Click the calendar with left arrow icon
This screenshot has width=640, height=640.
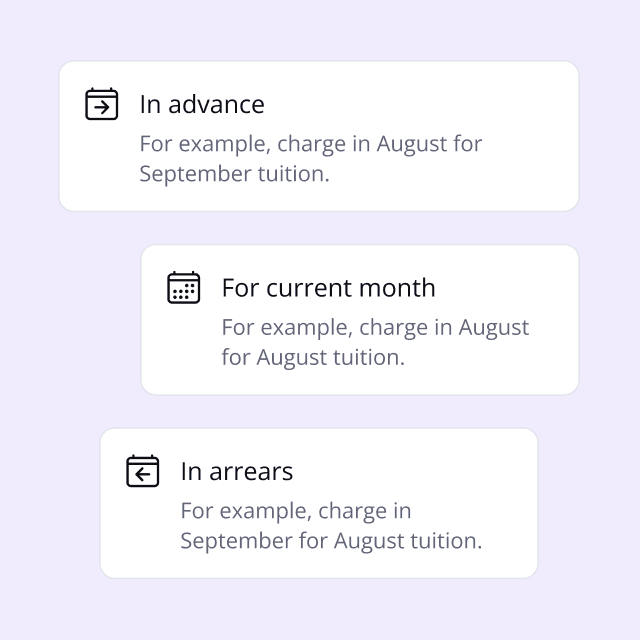tap(142, 471)
